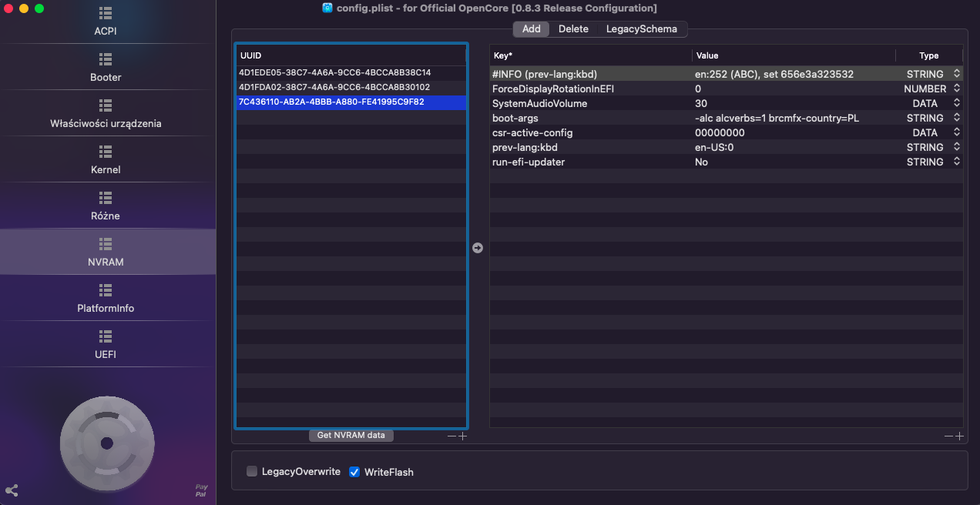Select the boot-args key
The height and width of the screenshot is (505, 980).
pyautogui.click(x=515, y=118)
